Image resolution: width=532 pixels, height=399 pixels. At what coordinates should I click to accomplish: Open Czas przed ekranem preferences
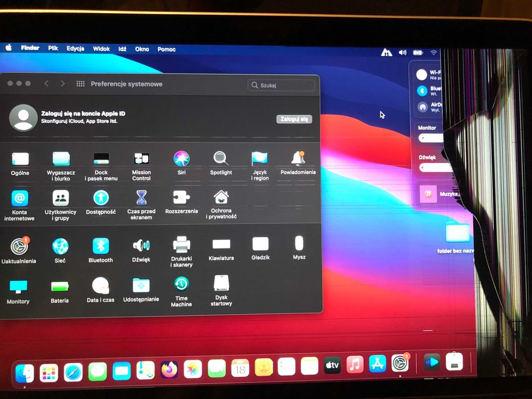click(x=141, y=197)
